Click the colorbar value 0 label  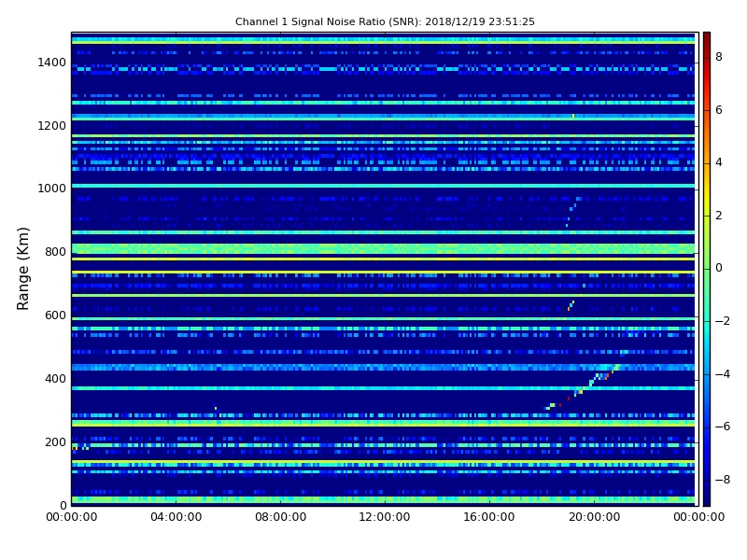[719, 268]
